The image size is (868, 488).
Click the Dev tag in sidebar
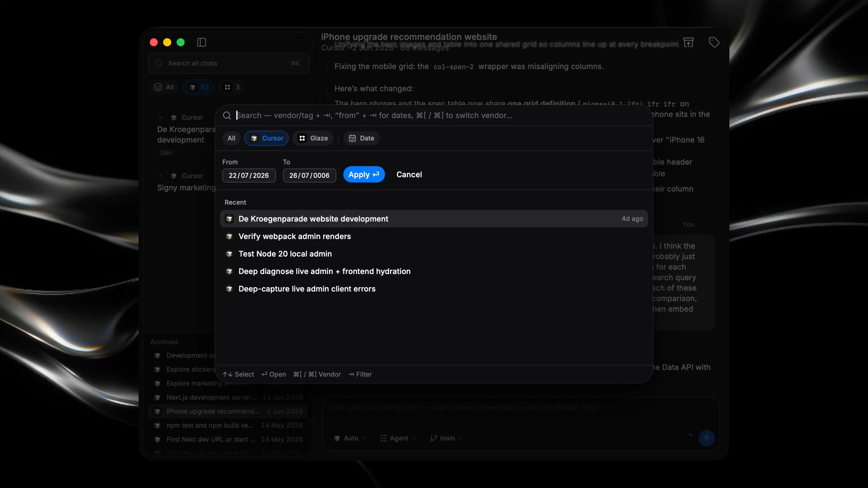point(166,153)
